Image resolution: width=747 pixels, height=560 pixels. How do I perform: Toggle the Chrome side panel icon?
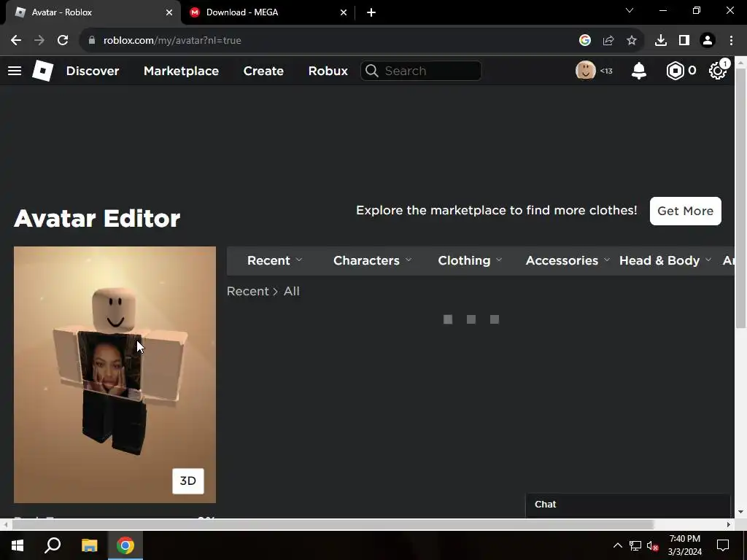(684, 41)
